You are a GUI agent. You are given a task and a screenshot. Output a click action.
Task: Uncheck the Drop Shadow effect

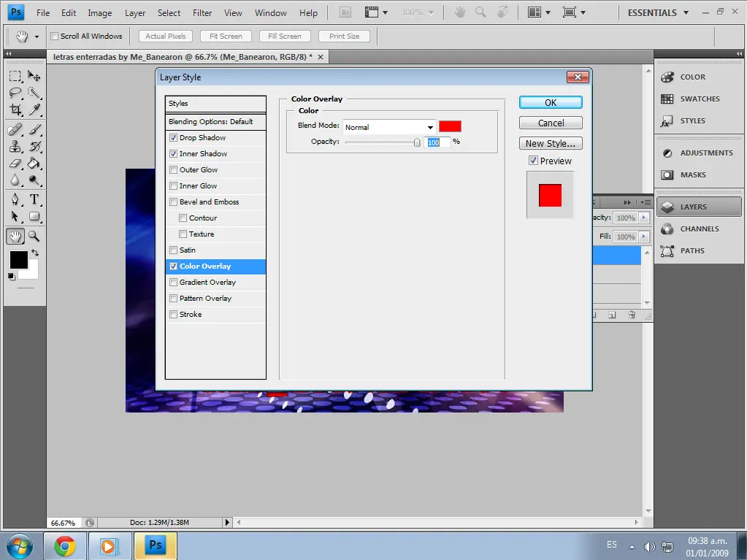pyautogui.click(x=173, y=137)
